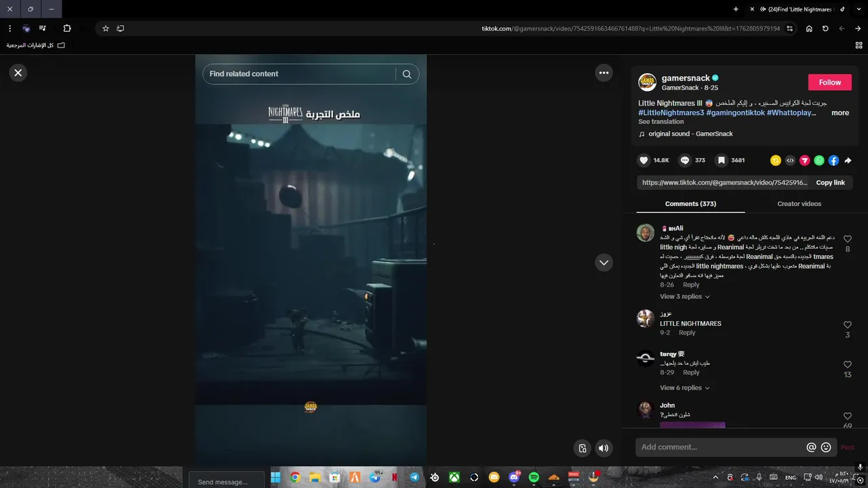Go to the next video with down arrow
This screenshot has width=868, height=488.
pyautogui.click(x=604, y=262)
